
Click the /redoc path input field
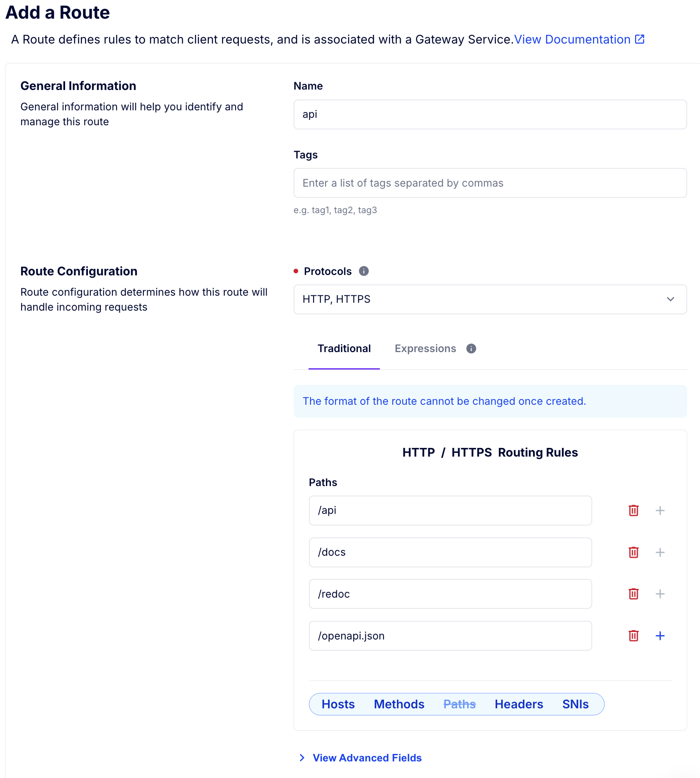pyautogui.click(x=450, y=594)
